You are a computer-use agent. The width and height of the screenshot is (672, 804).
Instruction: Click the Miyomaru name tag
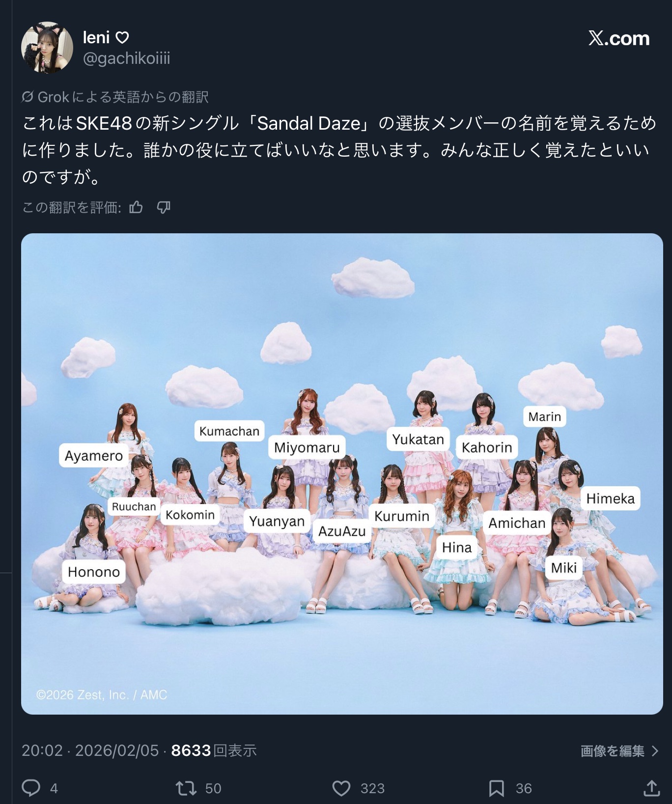(307, 447)
